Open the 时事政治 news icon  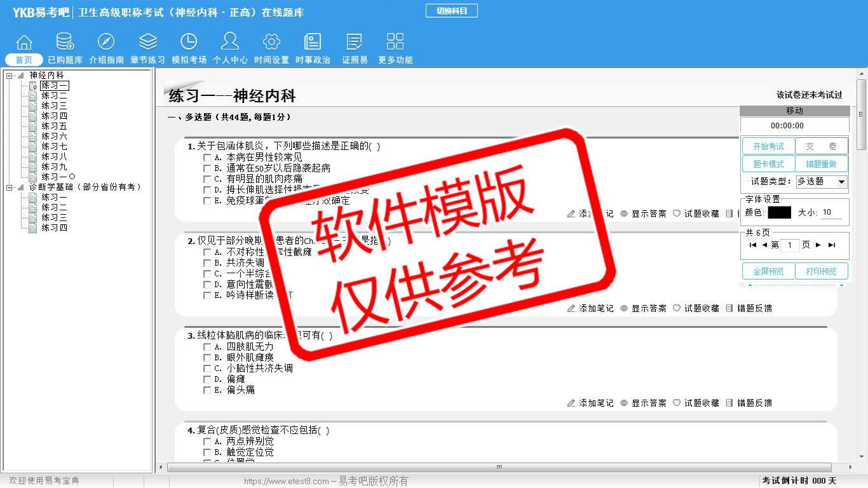313,43
